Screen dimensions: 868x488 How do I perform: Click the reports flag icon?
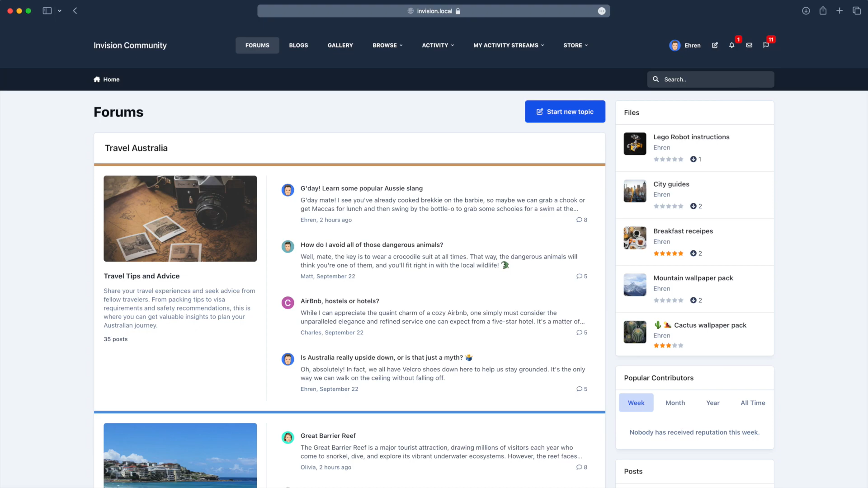pyautogui.click(x=766, y=45)
